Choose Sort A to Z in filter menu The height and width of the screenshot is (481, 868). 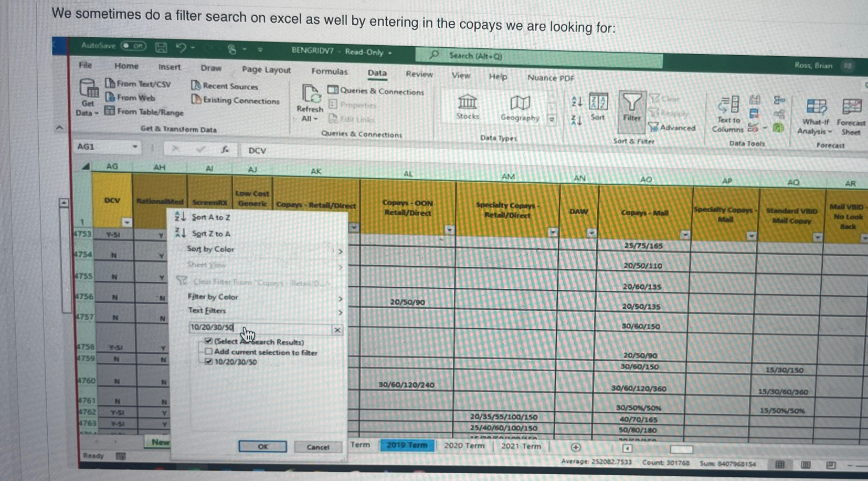pyautogui.click(x=210, y=217)
